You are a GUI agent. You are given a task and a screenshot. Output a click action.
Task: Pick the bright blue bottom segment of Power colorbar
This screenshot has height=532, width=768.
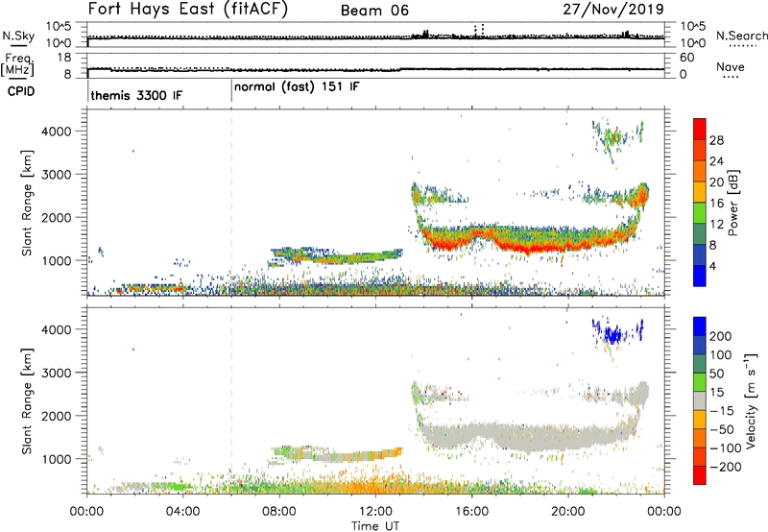tap(700, 276)
